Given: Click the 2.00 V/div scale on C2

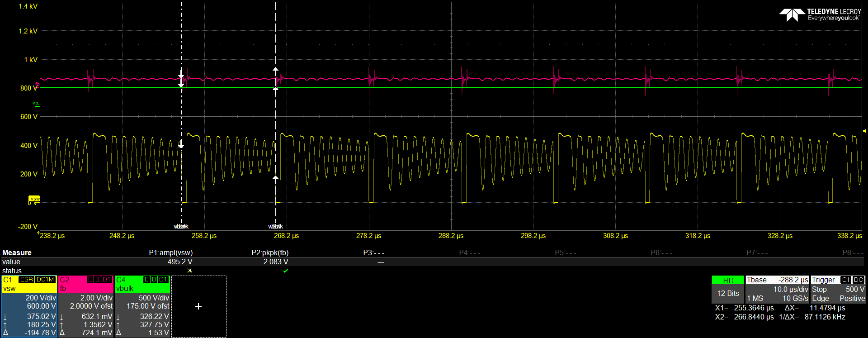Looking at the screenshot, I should coord(96,298).
